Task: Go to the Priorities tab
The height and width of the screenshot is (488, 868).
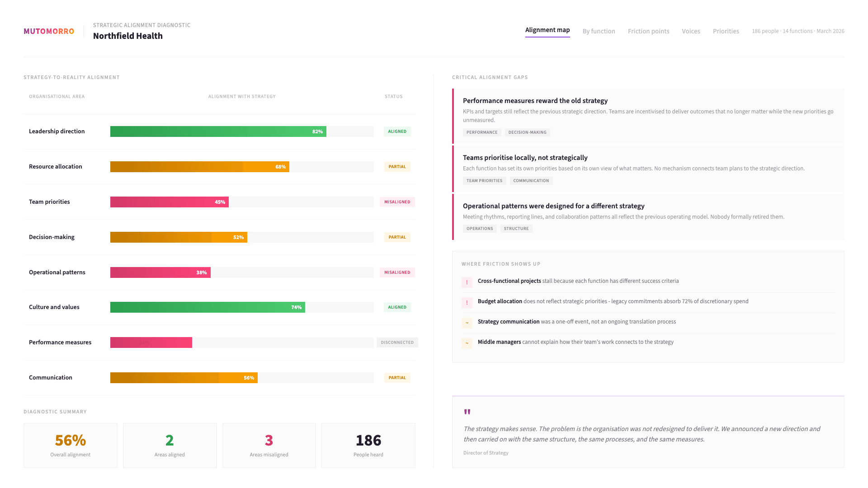Action: click(x=726, y=31)
